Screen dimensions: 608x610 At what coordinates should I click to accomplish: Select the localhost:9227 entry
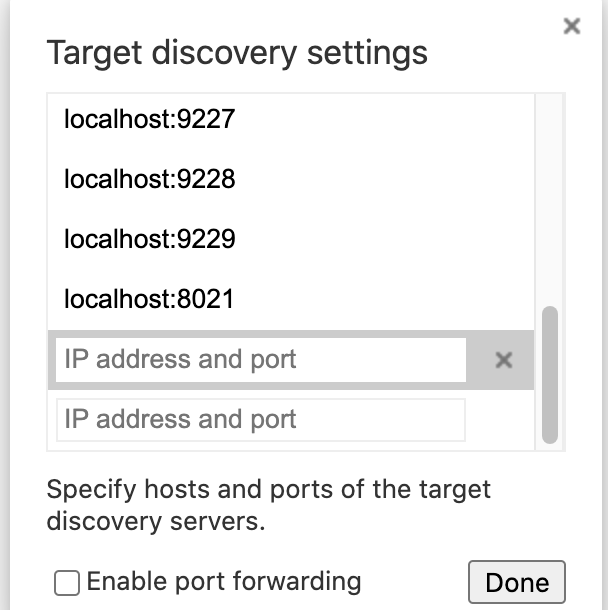[x=149, y=120]
